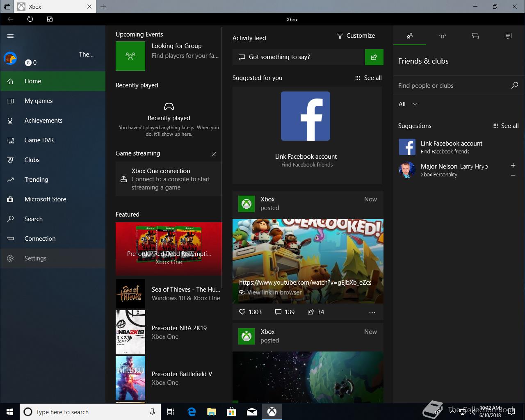Screen dimensions: 525x420
Task: Click the Recently played controller icon
Action: 169,107
